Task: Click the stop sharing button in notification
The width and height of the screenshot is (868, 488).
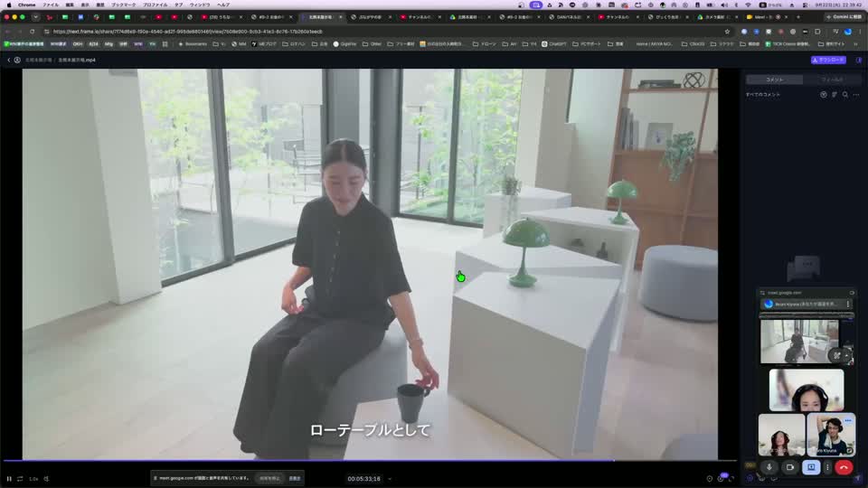Action: (269, 478)
